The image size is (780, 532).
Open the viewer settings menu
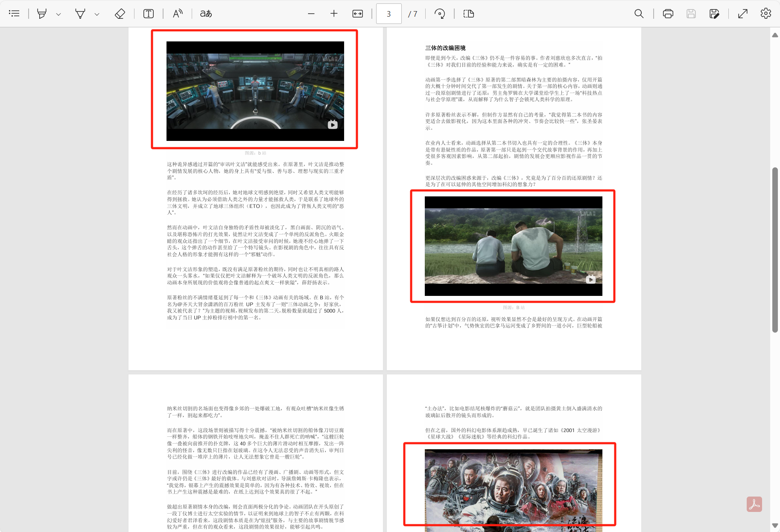click(x=765, y=13)
